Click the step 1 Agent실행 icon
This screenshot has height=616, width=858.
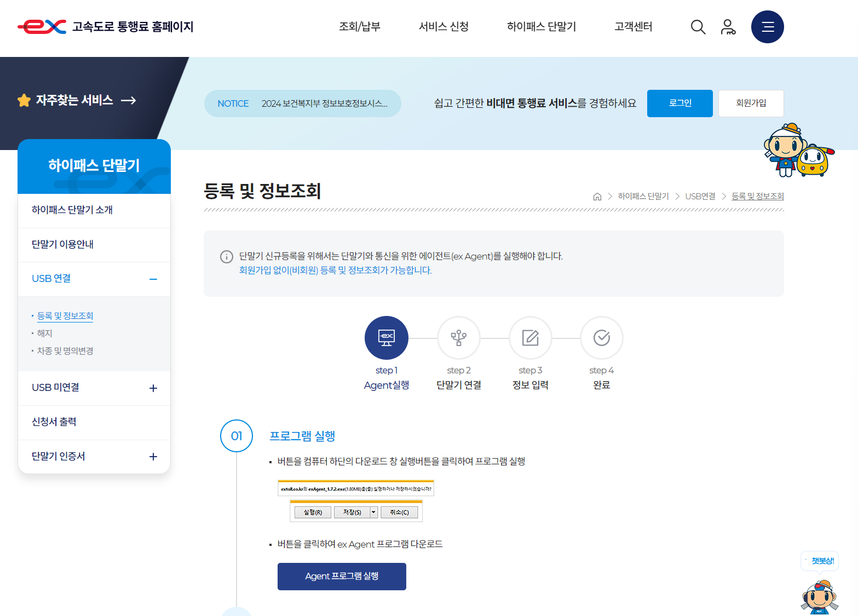[x=387, y=338]
